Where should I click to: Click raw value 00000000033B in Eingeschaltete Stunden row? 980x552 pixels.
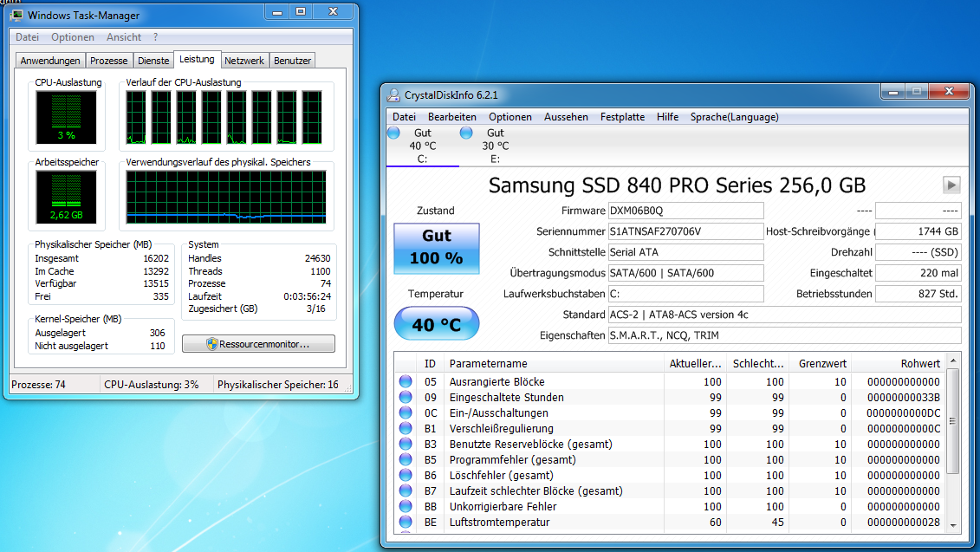click(903, 397)
